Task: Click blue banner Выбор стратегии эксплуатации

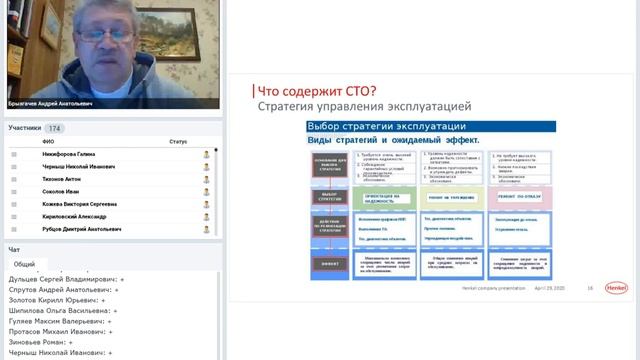Action: point(431,127)
